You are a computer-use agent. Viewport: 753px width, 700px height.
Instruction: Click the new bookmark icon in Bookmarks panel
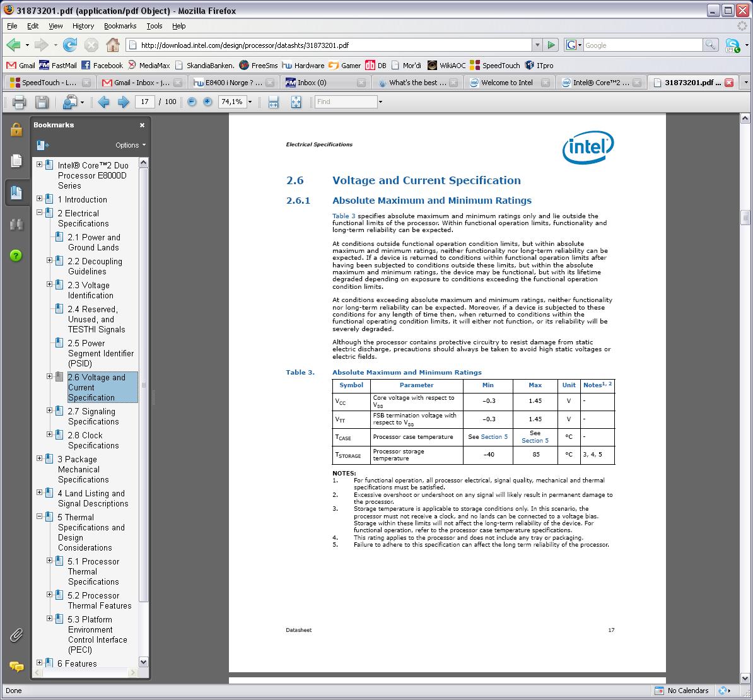pyautogui.click(x=43, y=145)
